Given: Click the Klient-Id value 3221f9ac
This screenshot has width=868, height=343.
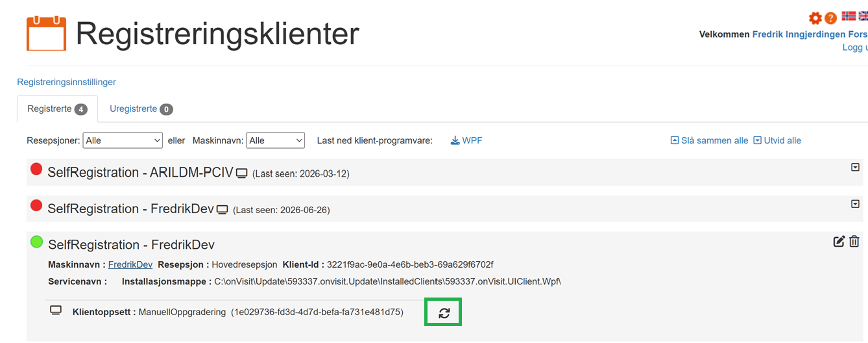Looking at the screenshot, I should (x=410, y=264).
